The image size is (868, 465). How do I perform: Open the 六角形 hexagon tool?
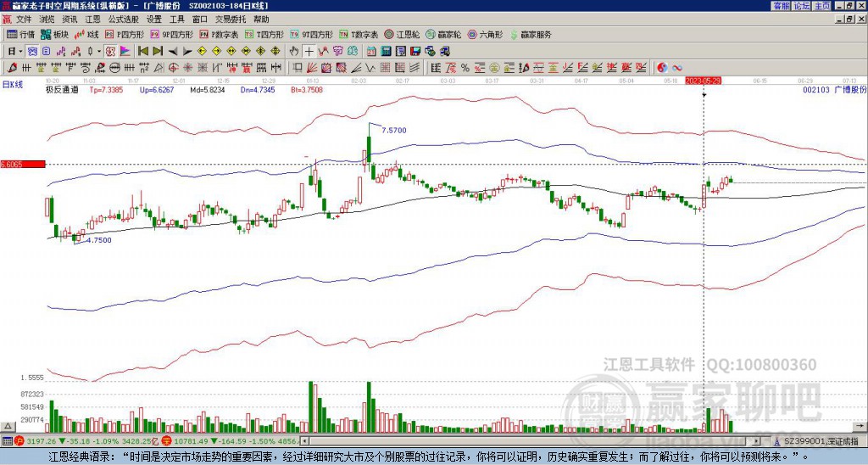pos(485,34)
